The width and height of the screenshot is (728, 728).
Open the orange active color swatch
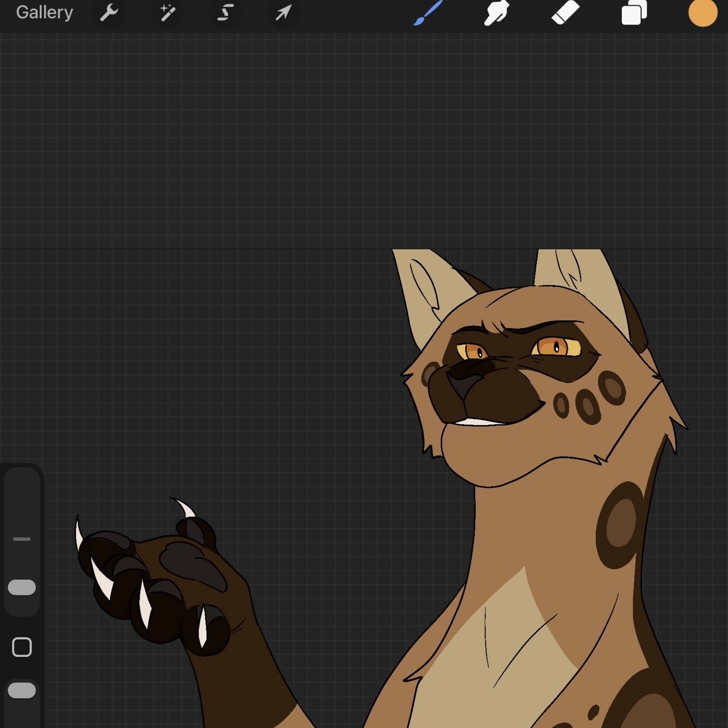point(703,13)
